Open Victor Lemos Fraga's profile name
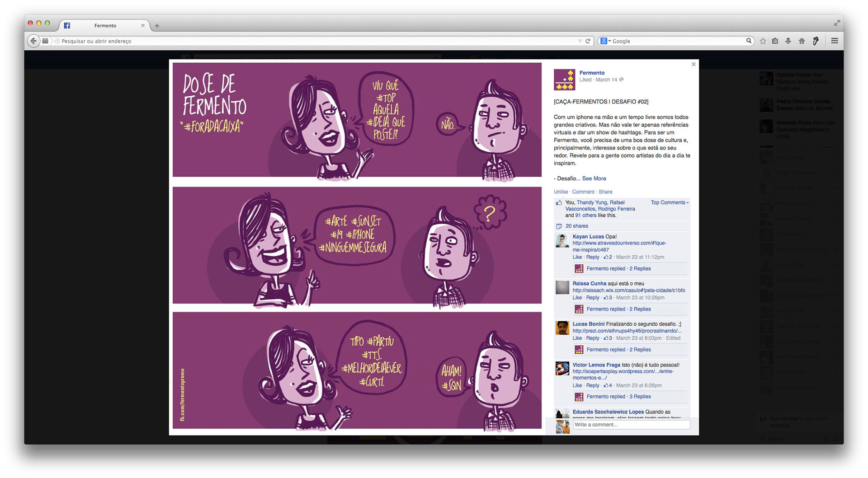 tap(596, 365)
